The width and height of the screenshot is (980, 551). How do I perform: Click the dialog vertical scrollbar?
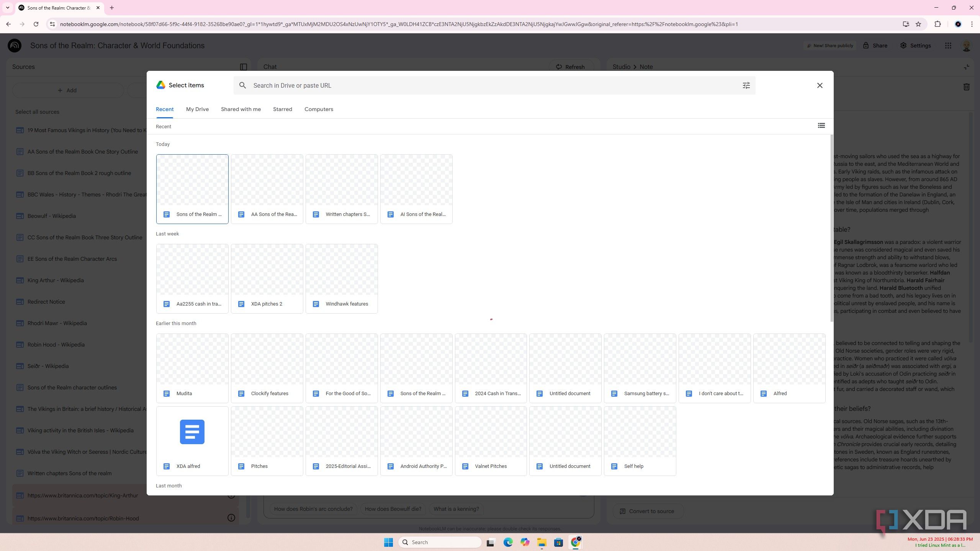point(831,228)
